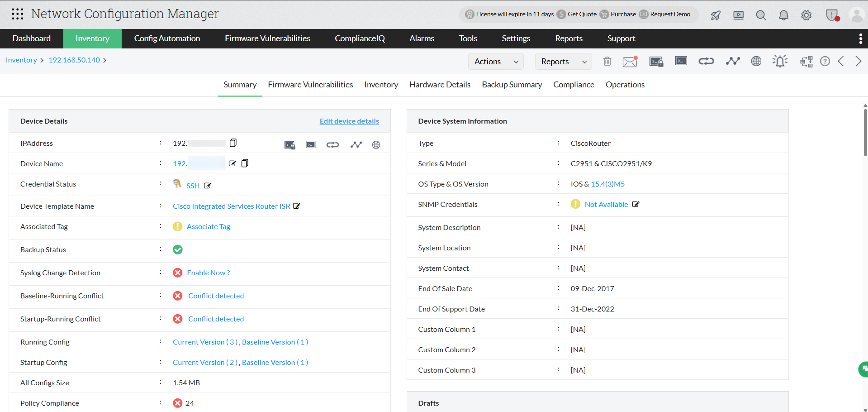Image resolution: width=868 pixels, height=412 pixels.
Task: Open the email notification icon in the toolbar
Action: click(x=630, y=62)
